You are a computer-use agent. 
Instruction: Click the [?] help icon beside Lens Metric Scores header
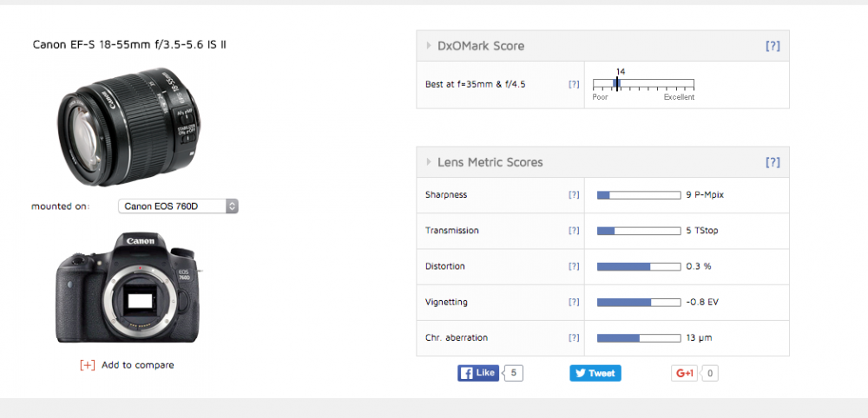tap(773, 162)
